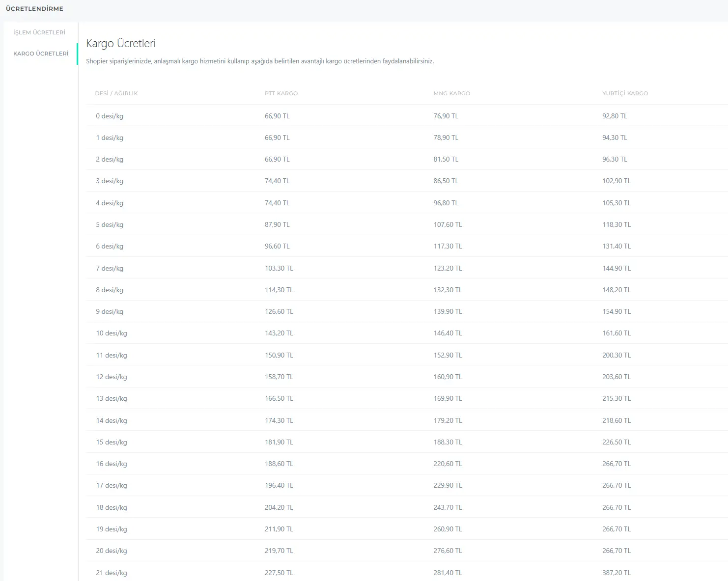Select the KARGO ÜCRETLERİ tab
The image size is (728, 581).
point(41,54)
